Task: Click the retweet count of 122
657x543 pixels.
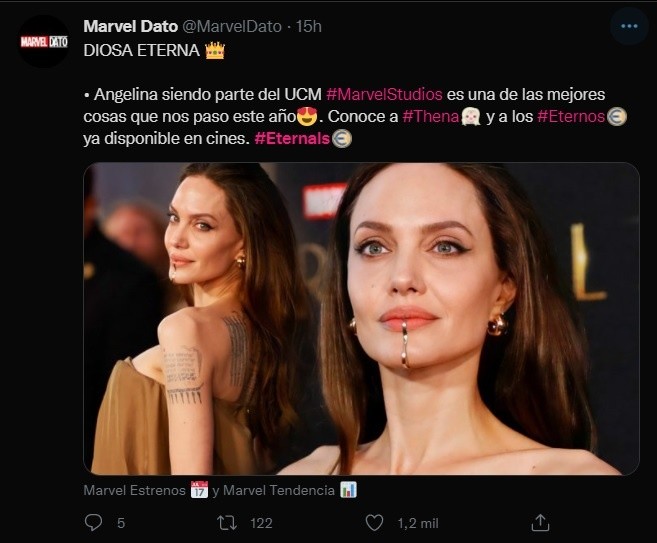Action: 261,522
